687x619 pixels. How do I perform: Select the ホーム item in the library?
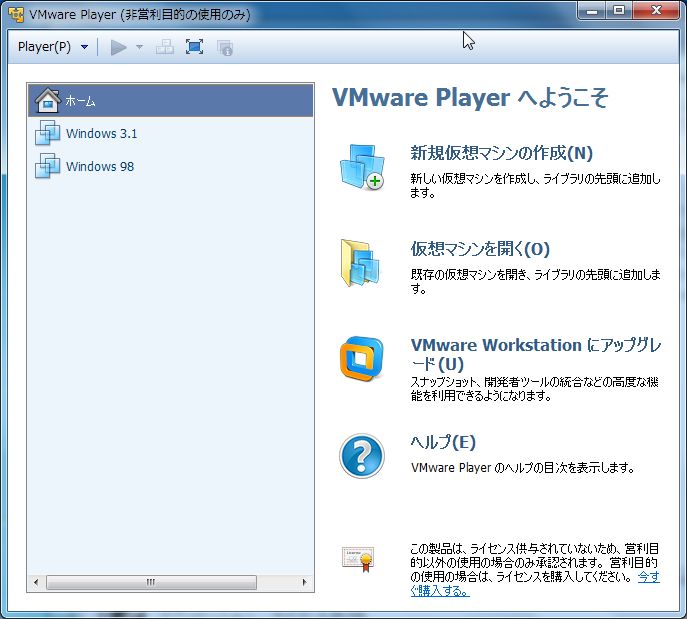[171, 101]
